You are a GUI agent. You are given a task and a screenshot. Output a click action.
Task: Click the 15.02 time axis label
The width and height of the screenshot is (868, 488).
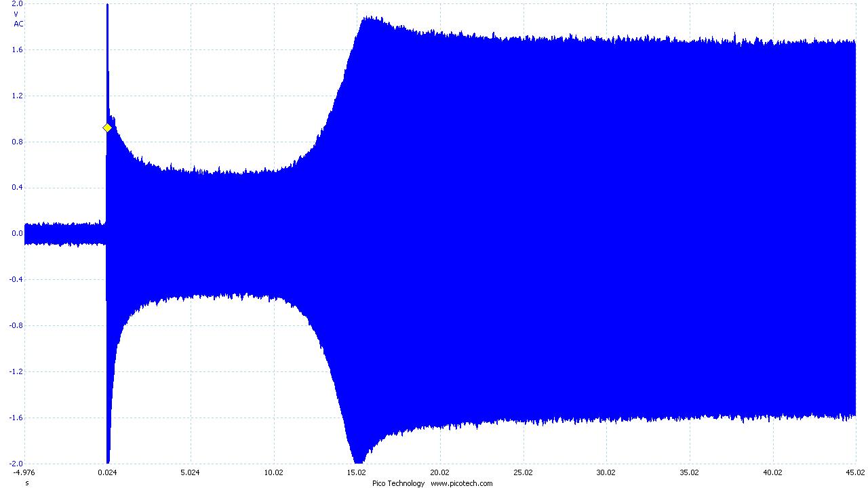click(357, 472)
